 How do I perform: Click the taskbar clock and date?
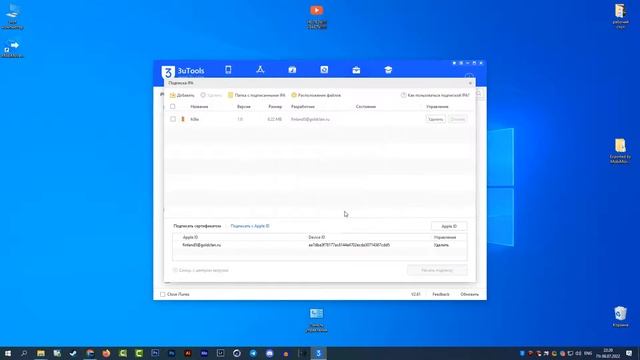click(608, 353)
